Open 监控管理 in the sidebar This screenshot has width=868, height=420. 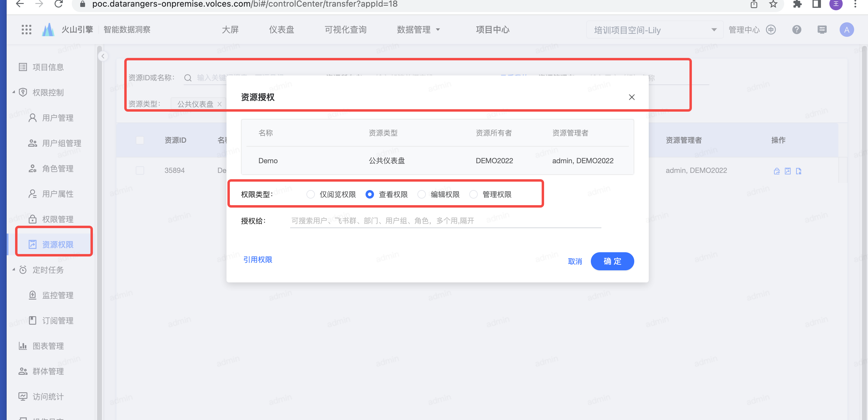(51, 295)
